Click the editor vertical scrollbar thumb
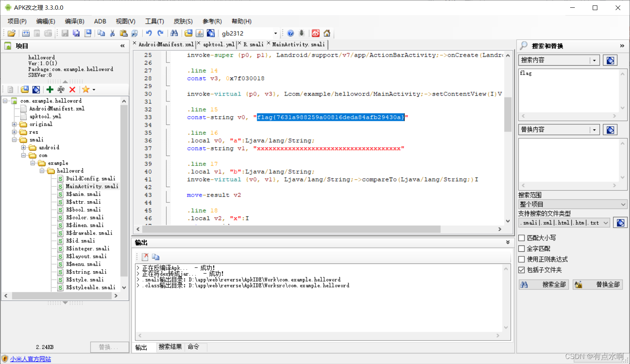Screen dimensions: 630x364 point(508,115)
